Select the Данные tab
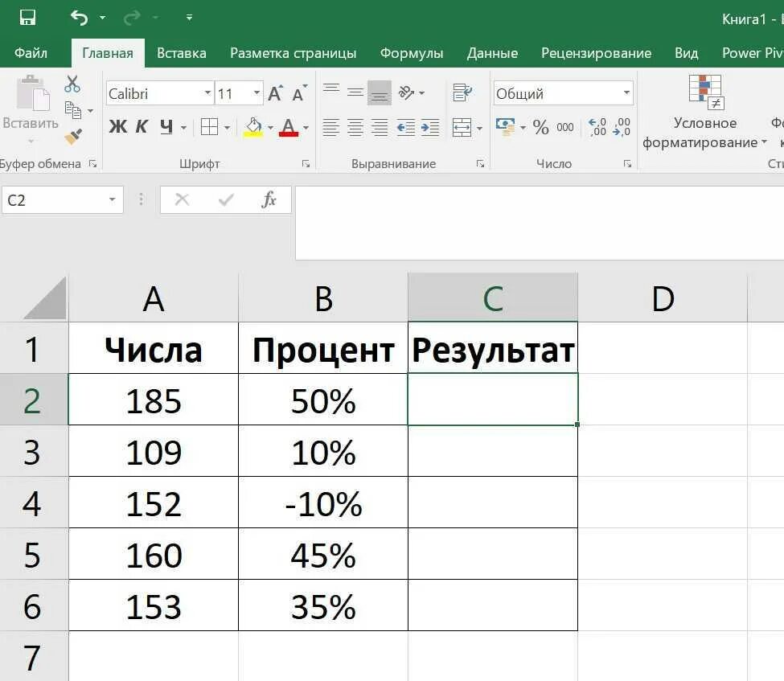 pyautogui.click(x=492, y=53)
